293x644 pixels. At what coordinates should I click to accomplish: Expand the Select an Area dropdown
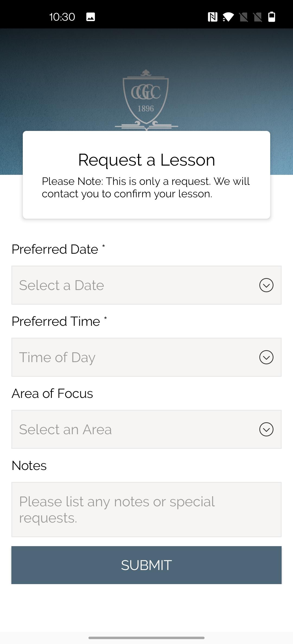pyautogui.click(x=146, y=429)
